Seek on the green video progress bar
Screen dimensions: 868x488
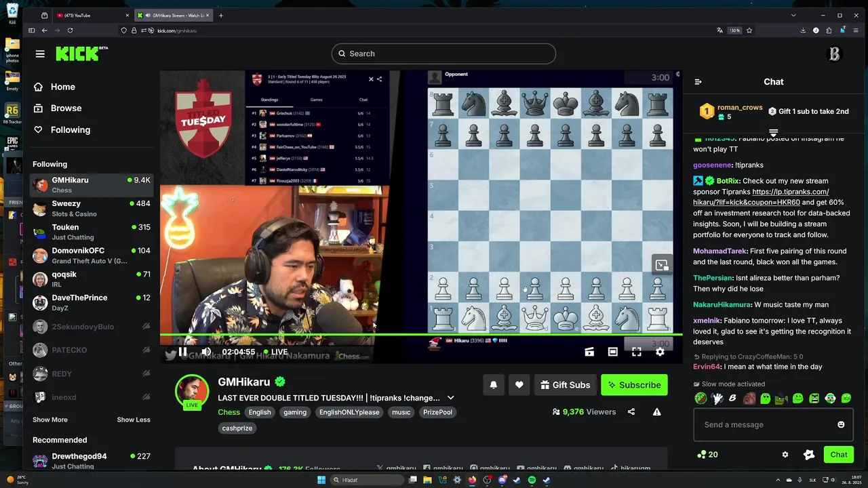420,335
